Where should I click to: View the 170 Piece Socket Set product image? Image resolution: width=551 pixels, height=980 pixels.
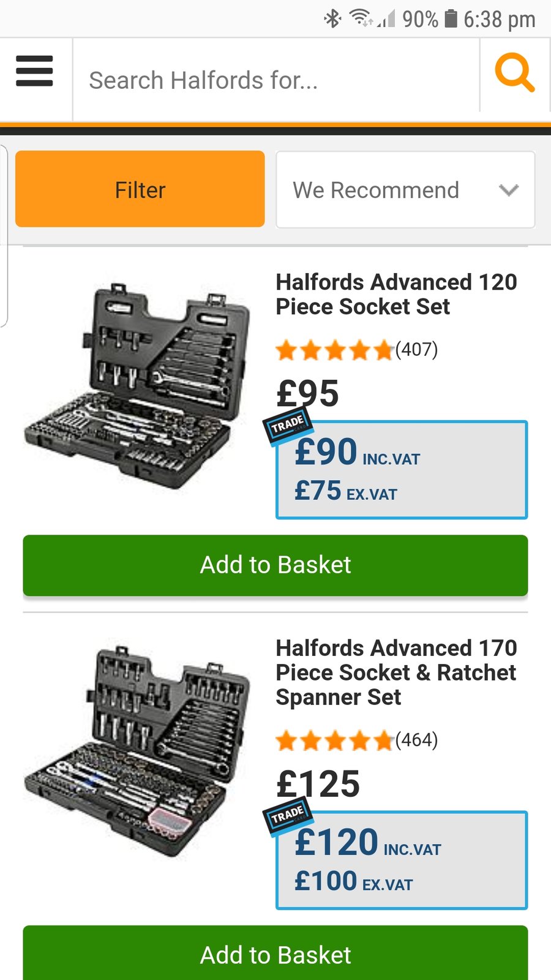pyautogui.click(x=138, y=750)
